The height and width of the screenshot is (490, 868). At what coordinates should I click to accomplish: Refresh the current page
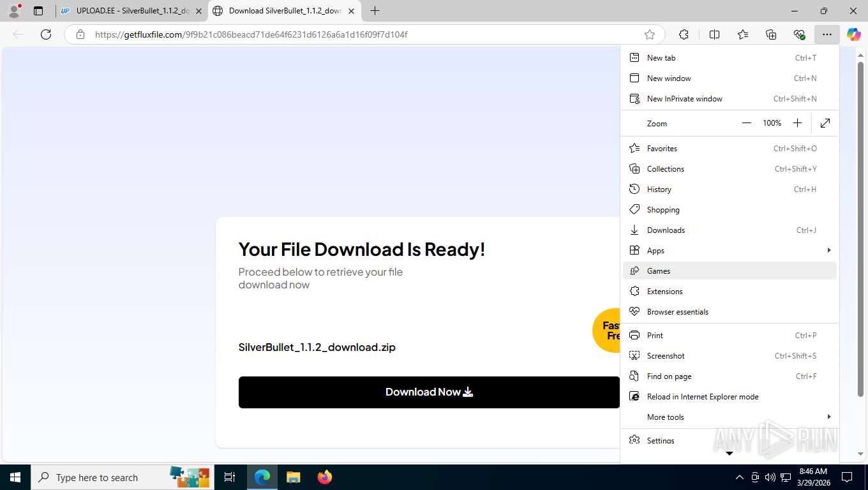click(x=46, y=34)
